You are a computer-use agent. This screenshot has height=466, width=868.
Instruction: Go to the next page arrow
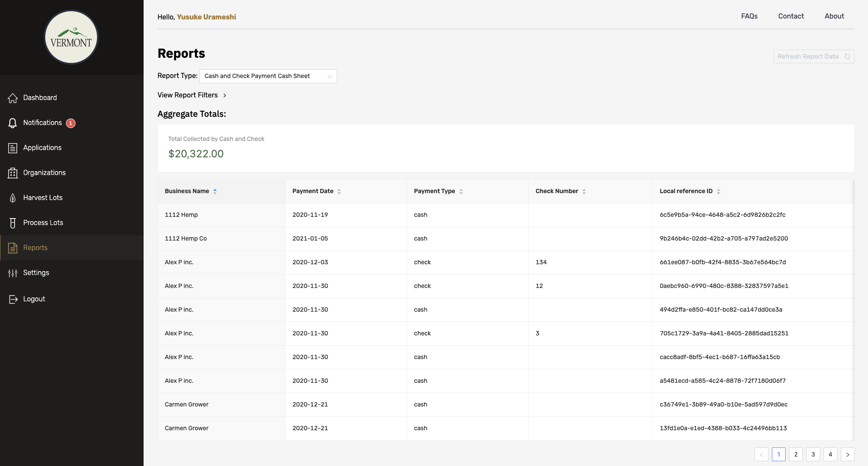(847, 454)
